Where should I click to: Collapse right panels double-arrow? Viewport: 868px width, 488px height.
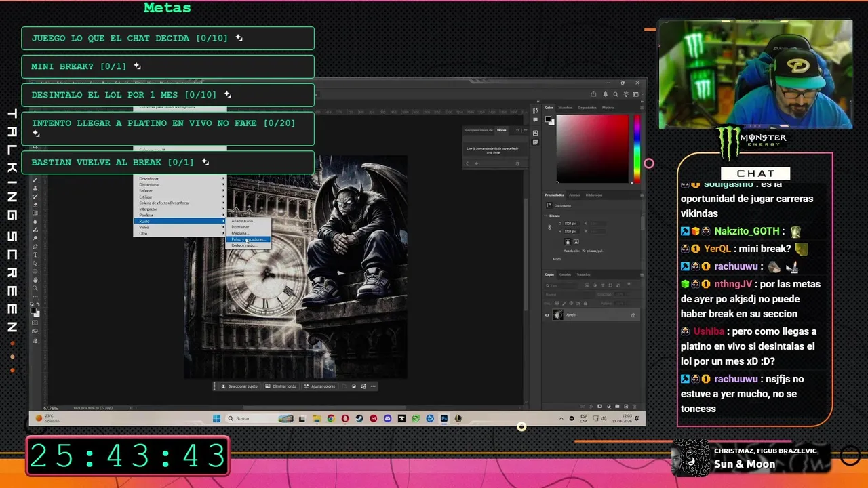[642, 102]
